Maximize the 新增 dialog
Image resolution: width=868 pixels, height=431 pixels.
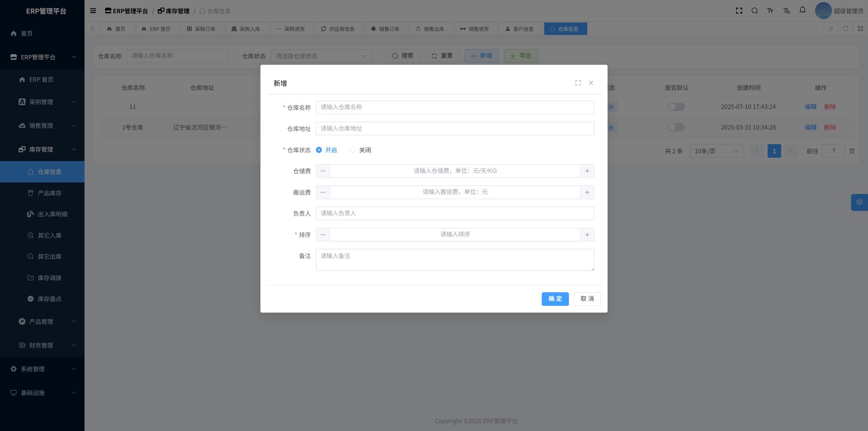578,83
